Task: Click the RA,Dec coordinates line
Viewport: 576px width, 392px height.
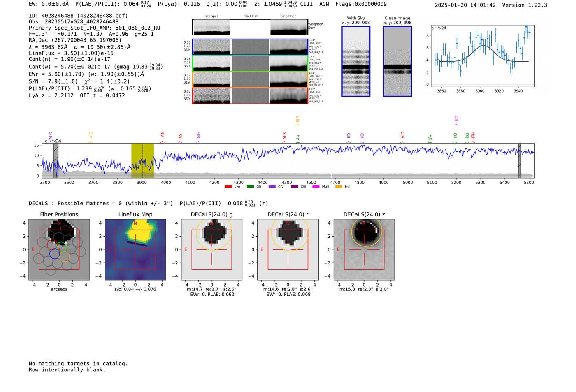Action: pos(75,40)
